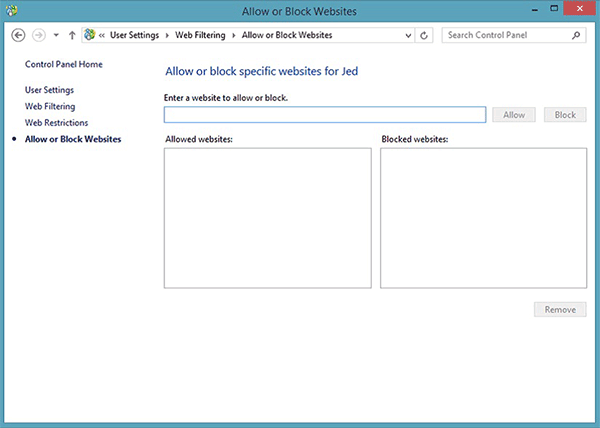
Task: Click the Forward navigation arrow button
Action: click(39, 35)
